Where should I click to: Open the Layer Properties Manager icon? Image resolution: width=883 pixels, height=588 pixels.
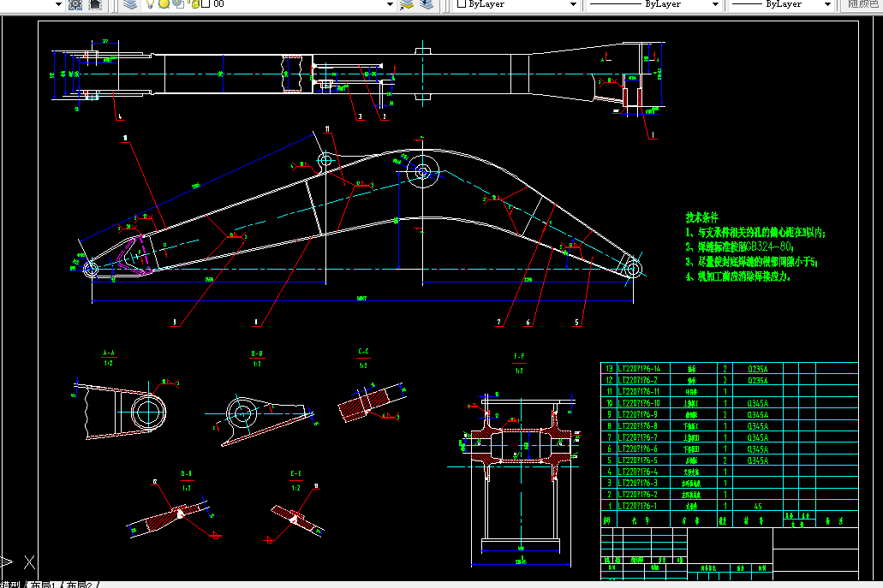pos(131,4)
